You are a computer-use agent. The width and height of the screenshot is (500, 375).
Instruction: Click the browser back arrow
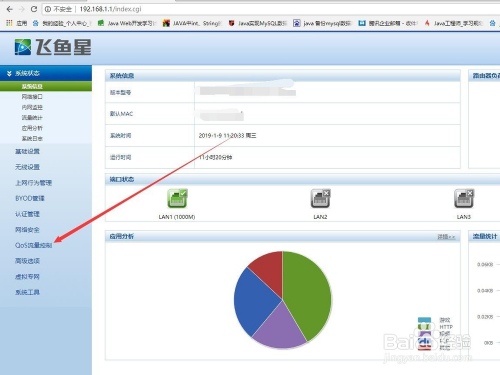tap(9, 9)
